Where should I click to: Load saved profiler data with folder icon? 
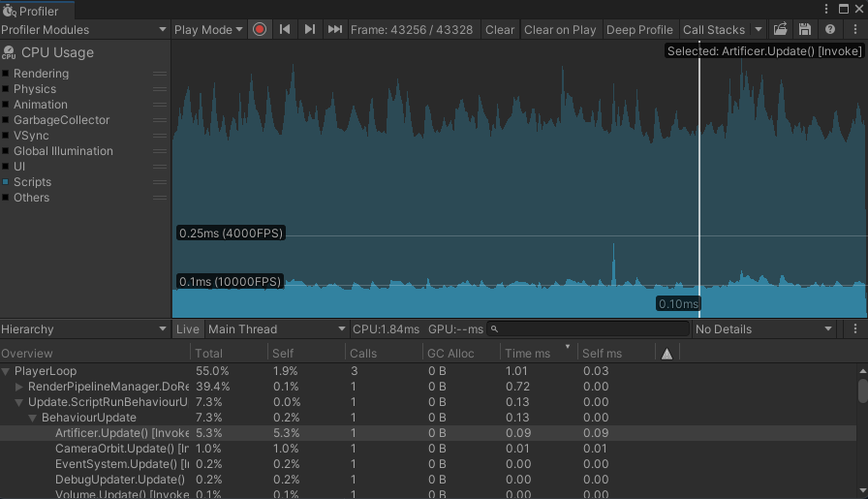click(780, 29)
